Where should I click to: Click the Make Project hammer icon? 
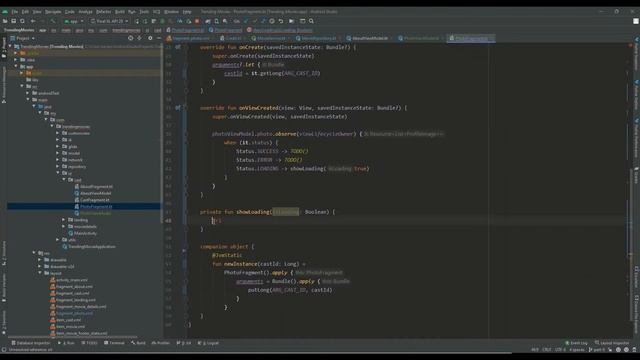pos(53,21)
